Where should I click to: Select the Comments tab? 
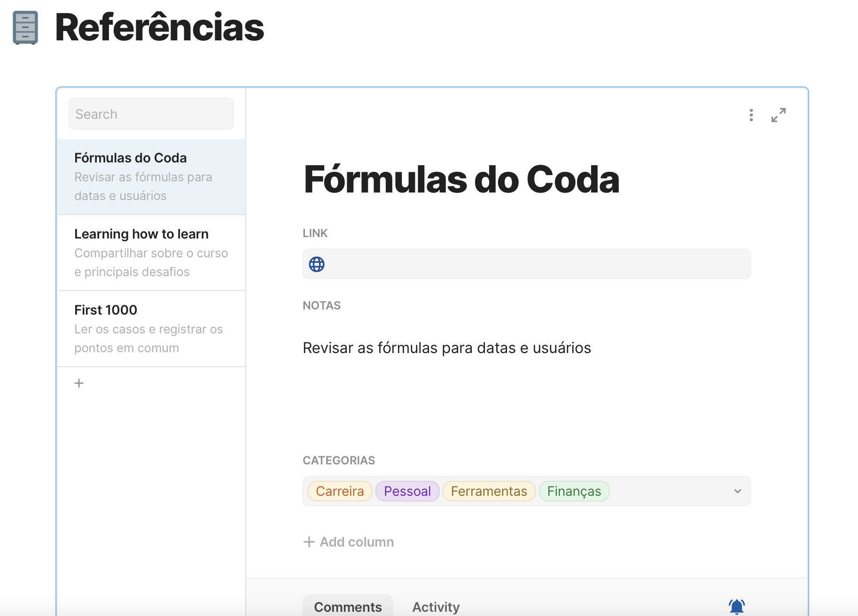pos(347,607)
